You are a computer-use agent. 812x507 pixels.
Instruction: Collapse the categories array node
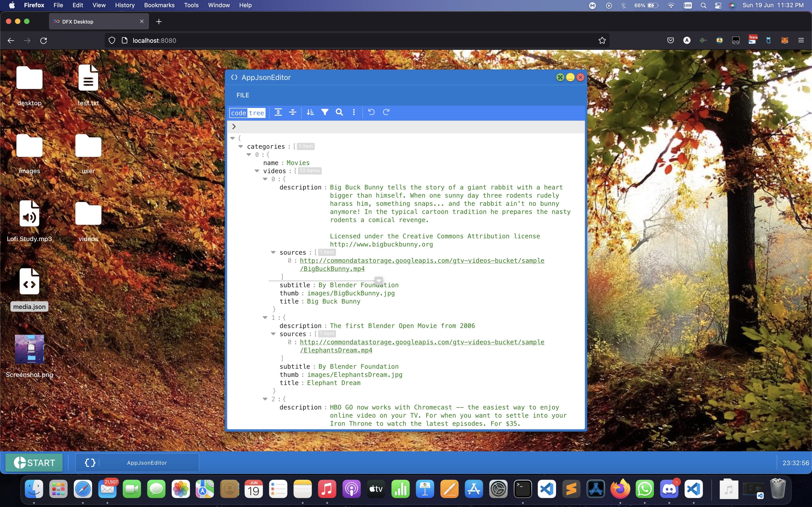click(241, 146)
